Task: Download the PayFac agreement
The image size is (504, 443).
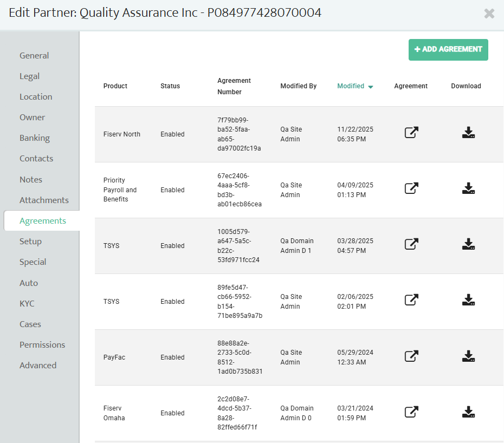Action: click(x=468, y=356)
